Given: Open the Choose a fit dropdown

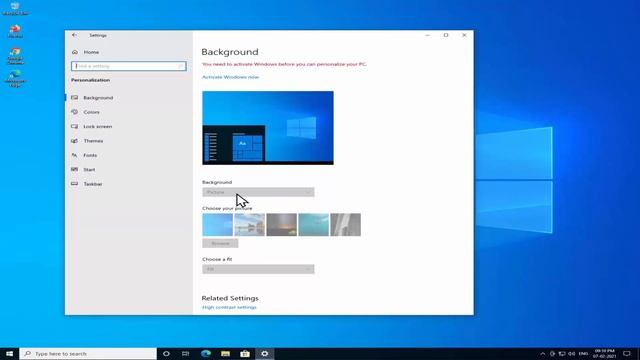Looking at the screenshot, I should [x=258, y=269].
